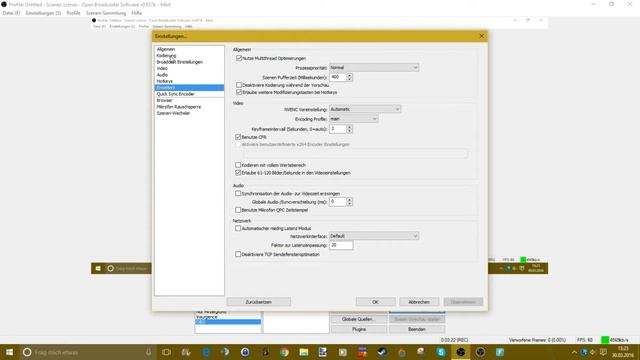The height and width of the screenshot is (360, 640).
Task: Decrease Keyframeintervall with down arrow
Action: click(349, 131)
